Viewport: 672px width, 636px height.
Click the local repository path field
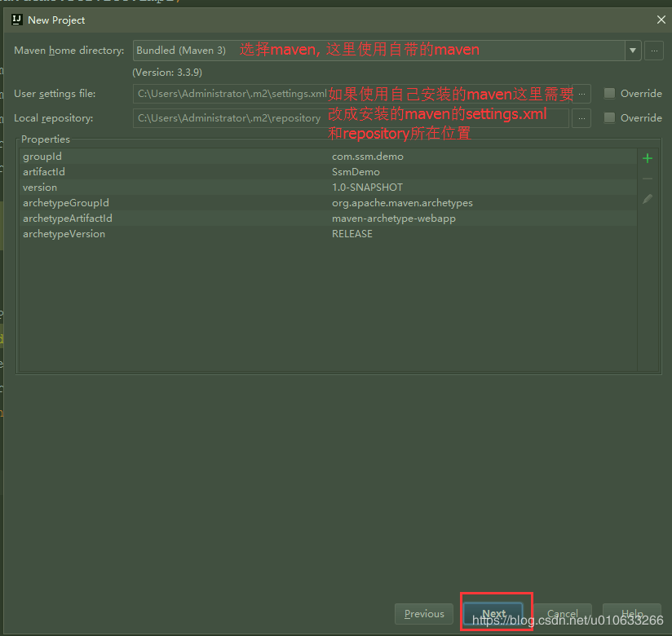point(351,117)
